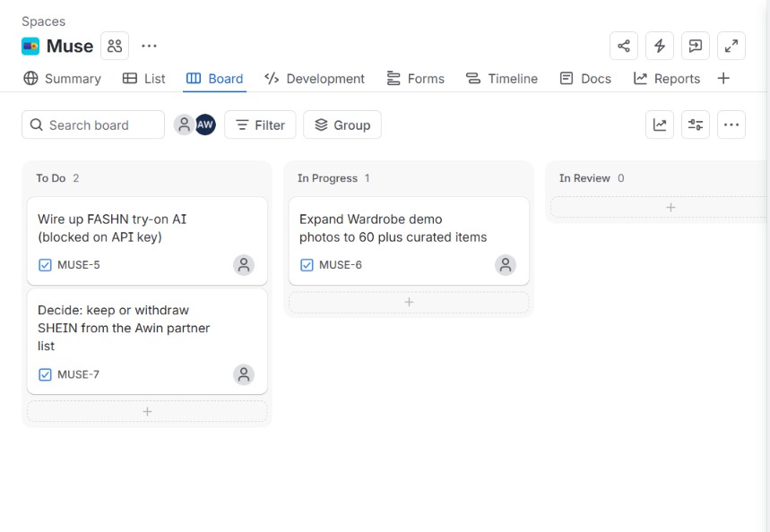Screen dimensions: 770x532
Task: Add a card in the To Do column
Action: pyautogui.click(x=147, y=411)
